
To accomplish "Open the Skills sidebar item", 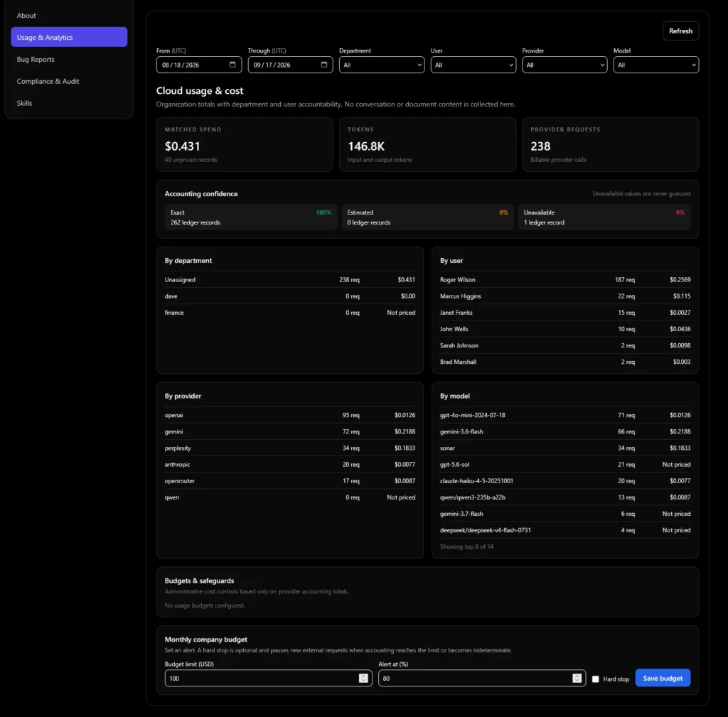I will pos(69,102).
